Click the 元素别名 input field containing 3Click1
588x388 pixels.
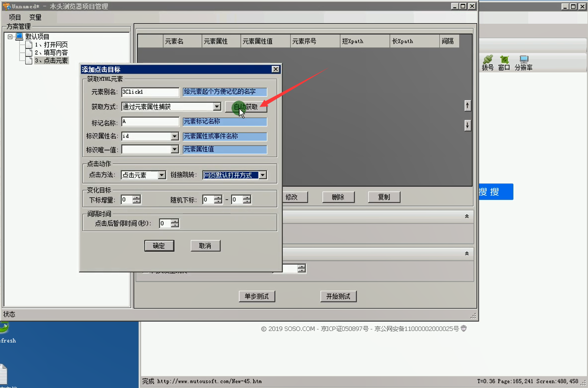tap(150, 92)
